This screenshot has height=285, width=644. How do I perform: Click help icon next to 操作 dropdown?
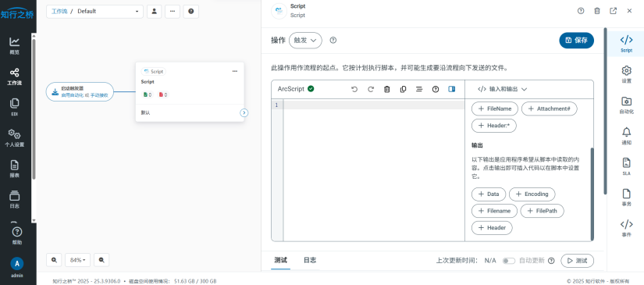click(x=333, y=41)
